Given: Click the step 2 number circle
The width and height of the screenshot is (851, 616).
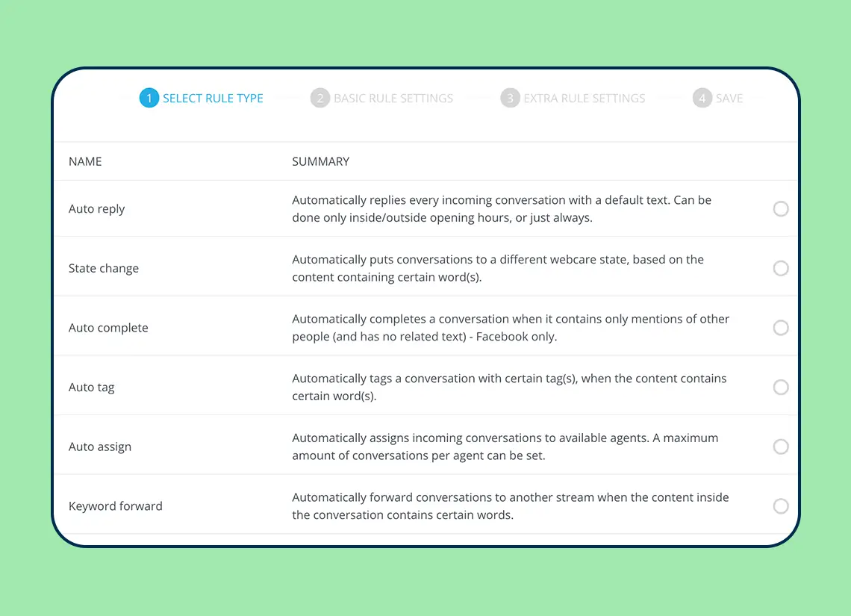Looking at the screenshot, I should click(x=320, y=98).
